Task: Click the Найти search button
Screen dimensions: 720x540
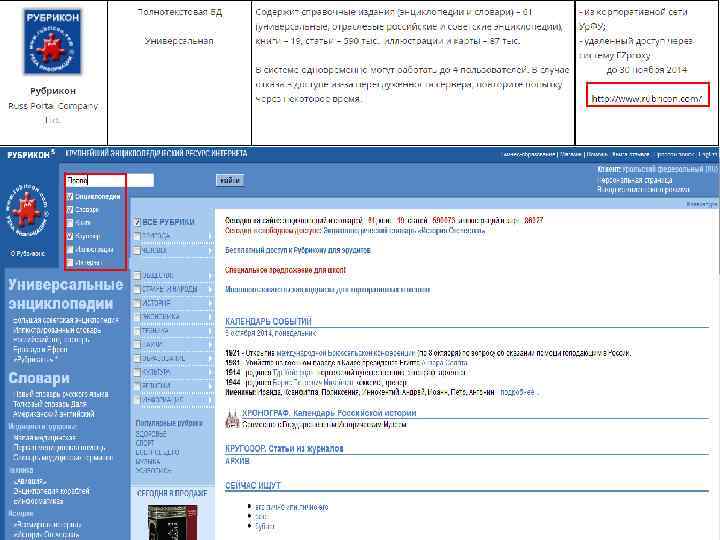Action: point(230,180)
